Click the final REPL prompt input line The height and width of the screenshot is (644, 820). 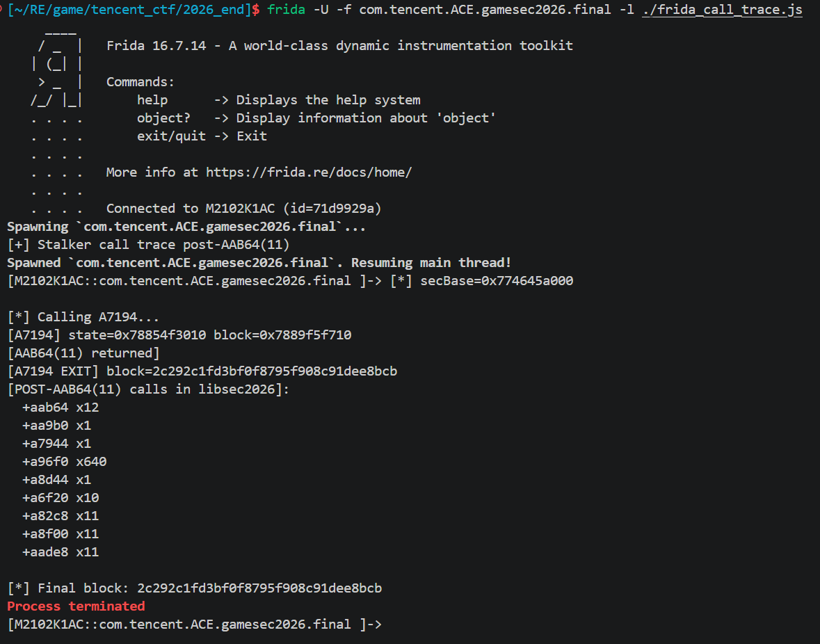(389, 625)
